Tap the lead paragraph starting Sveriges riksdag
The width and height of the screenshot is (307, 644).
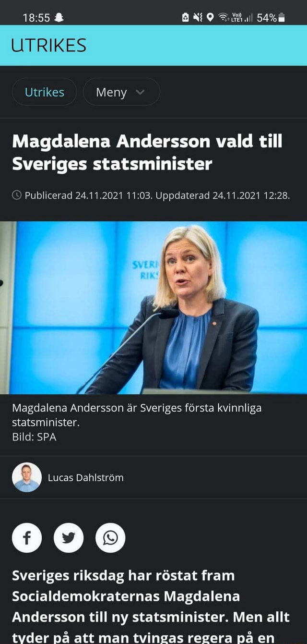coord(151,606)
